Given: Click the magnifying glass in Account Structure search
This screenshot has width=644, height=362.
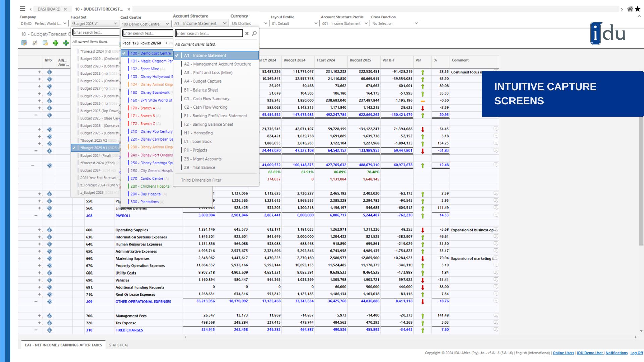Looking at the screenshot, I should (254, 33).
